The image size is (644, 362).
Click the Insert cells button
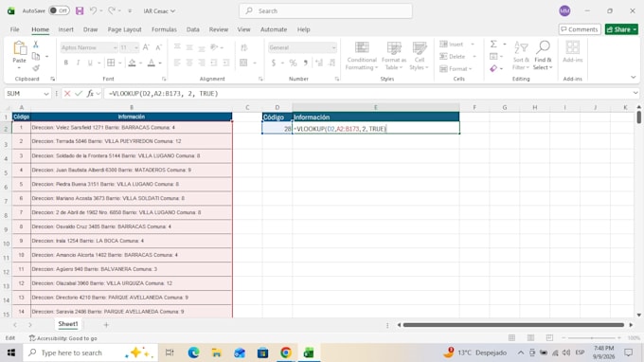click(452, 45)
